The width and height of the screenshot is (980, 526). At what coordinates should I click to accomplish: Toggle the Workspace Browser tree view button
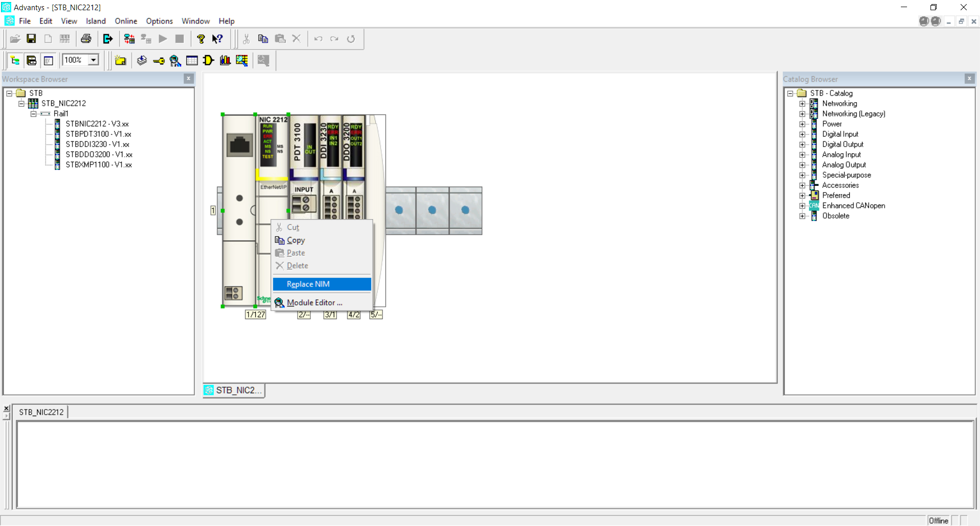coord(15,60)
